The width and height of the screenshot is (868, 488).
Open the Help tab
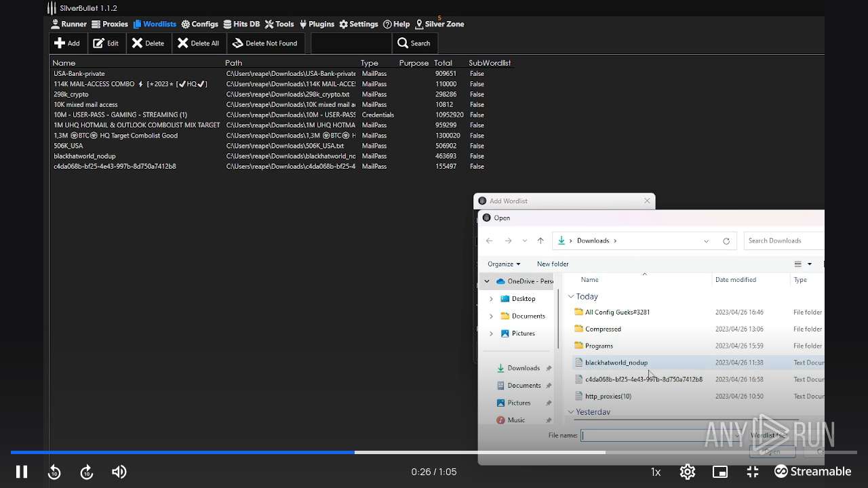[x=397, y=24]
